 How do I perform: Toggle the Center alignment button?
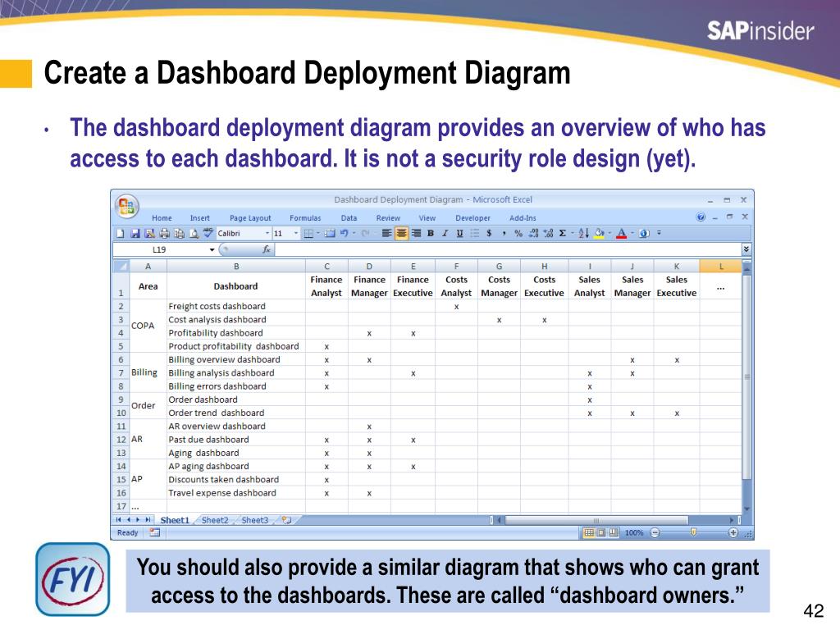click(x=401, y=233)
